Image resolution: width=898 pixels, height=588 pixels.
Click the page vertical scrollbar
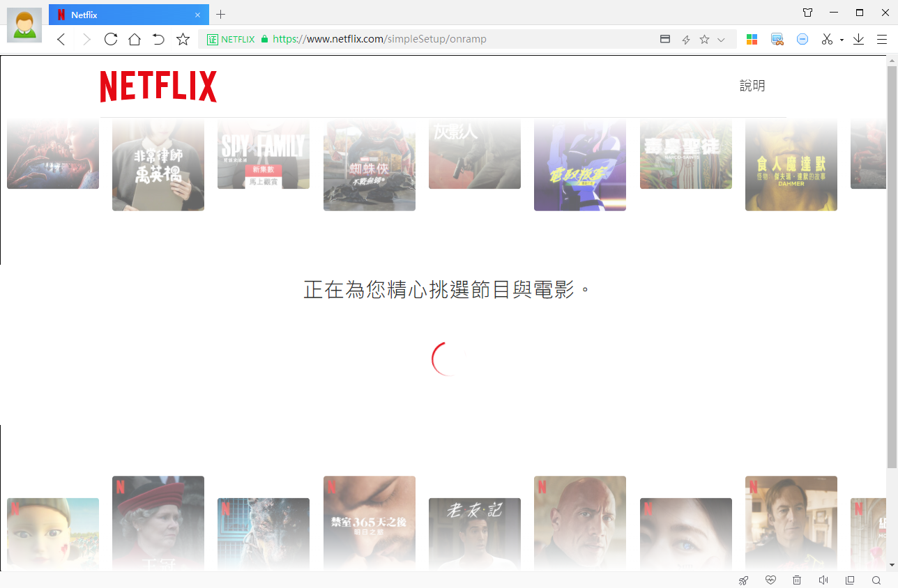tap(892, 267)
